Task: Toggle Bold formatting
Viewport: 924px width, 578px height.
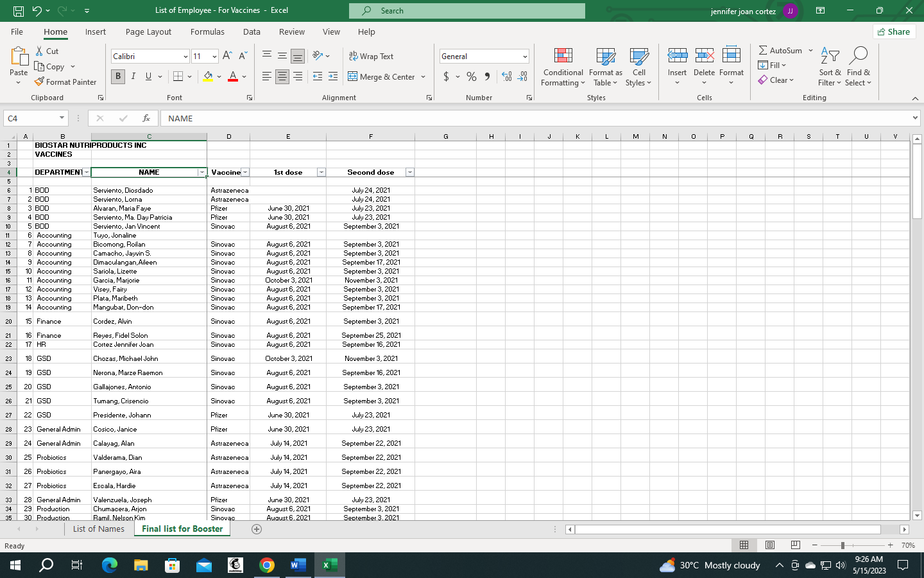Action: [118, 76]
